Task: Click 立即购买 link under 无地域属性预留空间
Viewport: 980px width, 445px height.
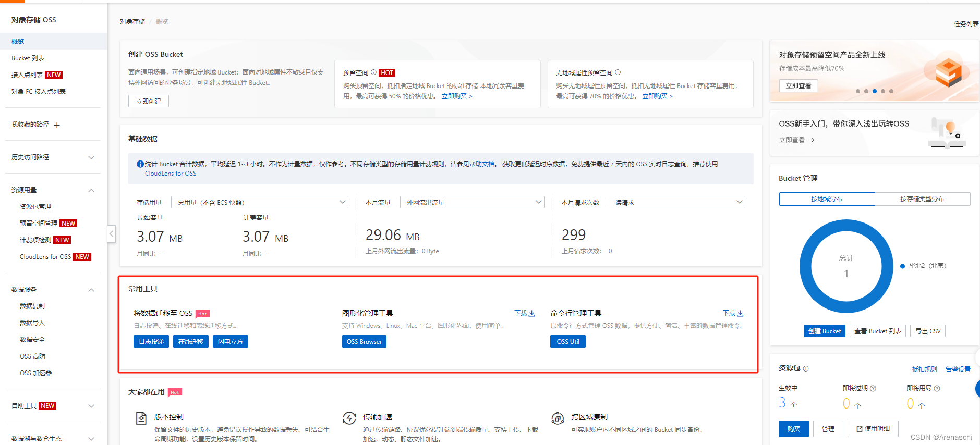Action: (657, 96)
